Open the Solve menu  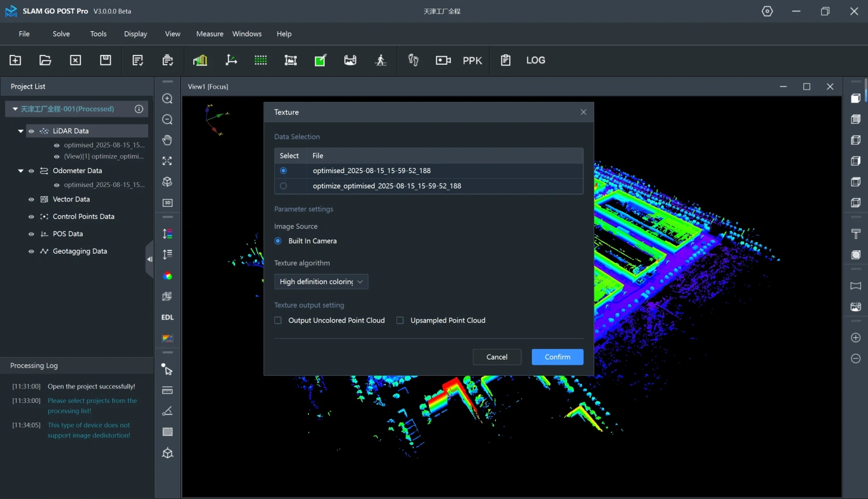[x=61, y=34]
